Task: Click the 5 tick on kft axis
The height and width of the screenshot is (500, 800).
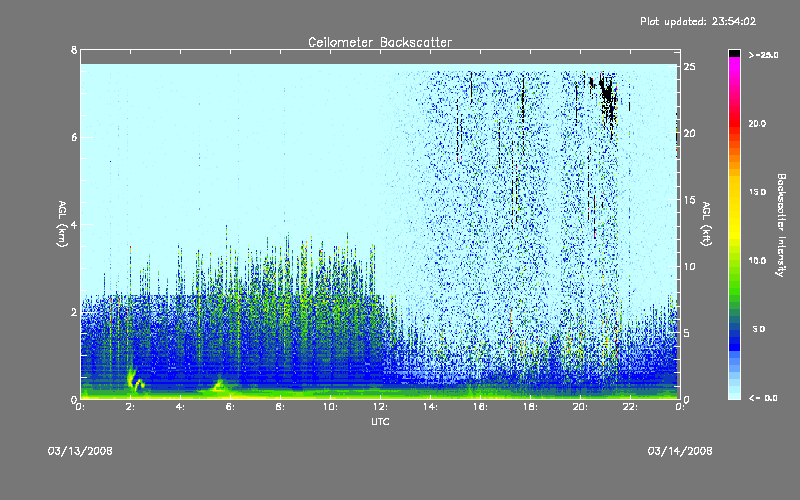Action: [x=687, y=333]
